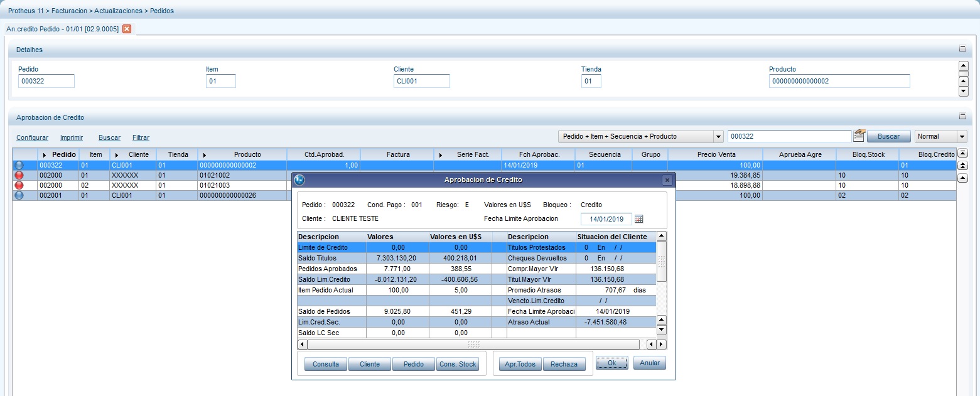Screen dimensions: 980x396
Task: Select red status icon of order 002000 item 01
Action: point(19,175)
